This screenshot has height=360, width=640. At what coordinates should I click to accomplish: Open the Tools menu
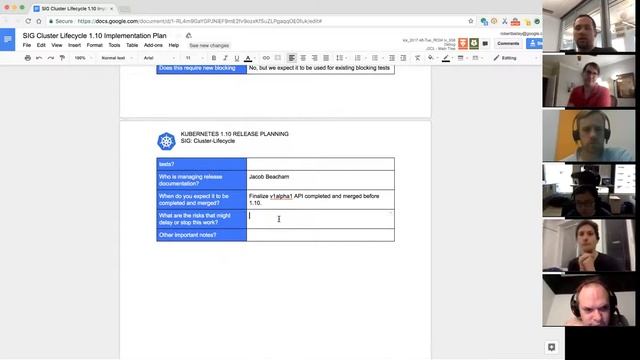tap(114, 45)
